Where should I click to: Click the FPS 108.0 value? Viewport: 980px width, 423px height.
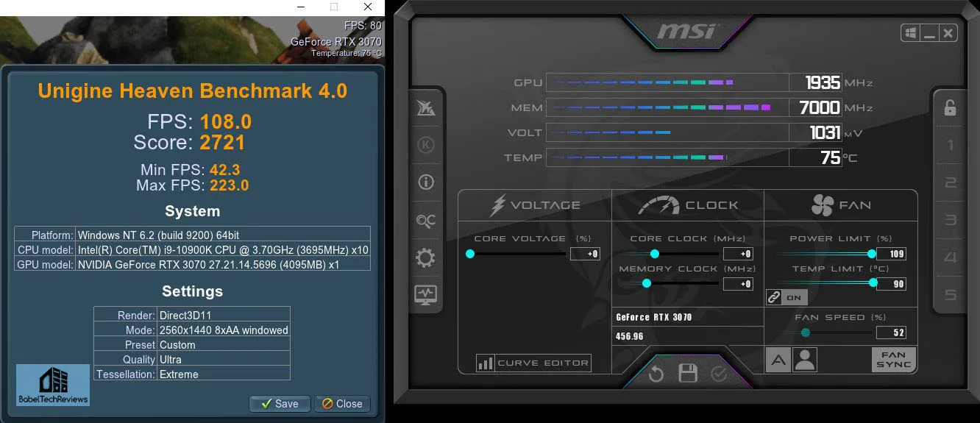(226, 121)
